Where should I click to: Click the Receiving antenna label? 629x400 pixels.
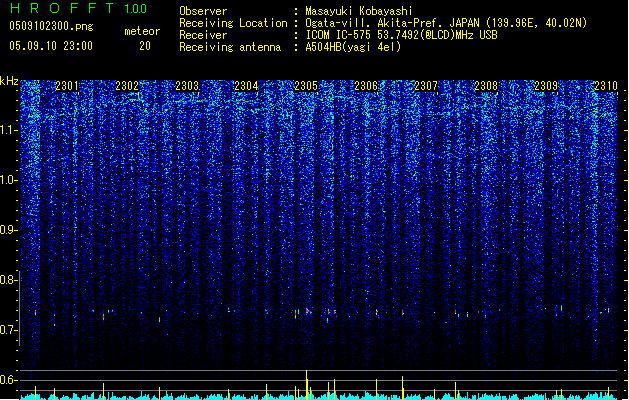[x=230, y=47]
